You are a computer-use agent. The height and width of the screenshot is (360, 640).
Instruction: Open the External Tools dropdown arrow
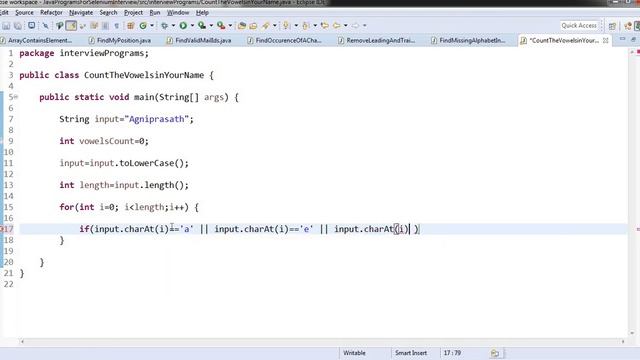pos(230,26)
